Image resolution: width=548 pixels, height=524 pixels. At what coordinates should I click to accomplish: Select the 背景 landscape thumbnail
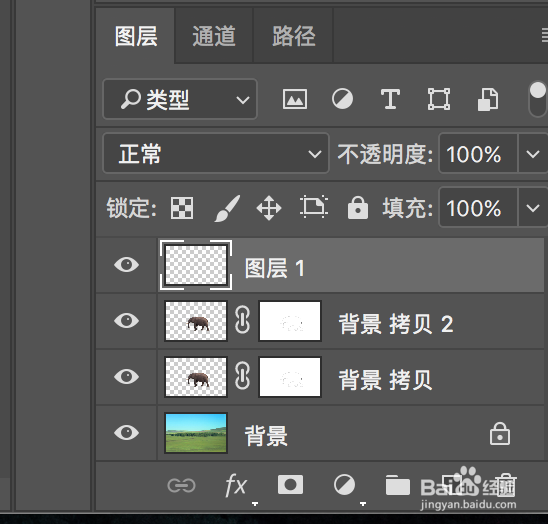coord(196,433)
